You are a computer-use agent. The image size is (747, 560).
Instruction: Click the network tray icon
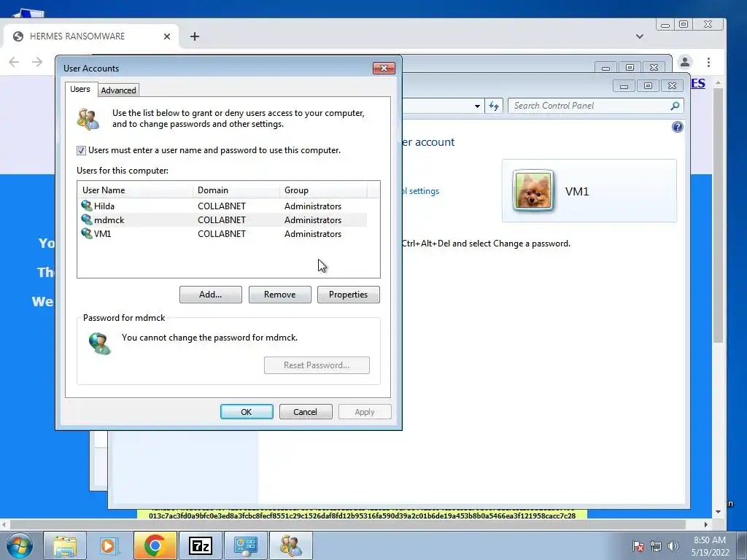[656, 546]
